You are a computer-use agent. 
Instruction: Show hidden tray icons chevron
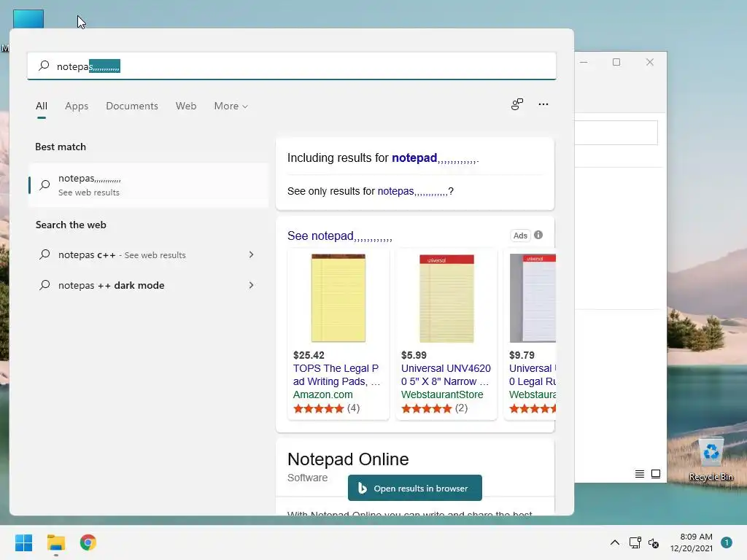[x=614, y=542]
